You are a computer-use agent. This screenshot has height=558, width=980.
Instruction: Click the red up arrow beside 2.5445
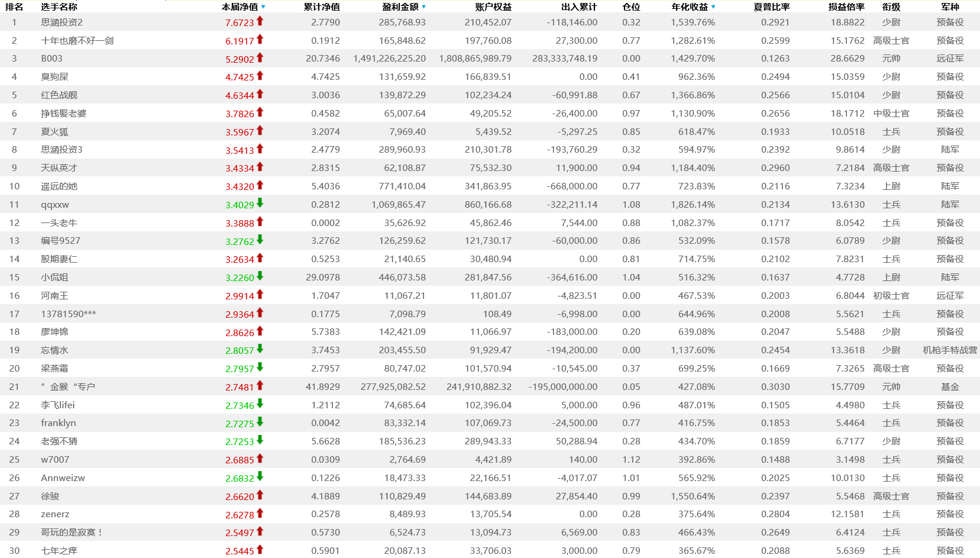click(x=260, y=550)
